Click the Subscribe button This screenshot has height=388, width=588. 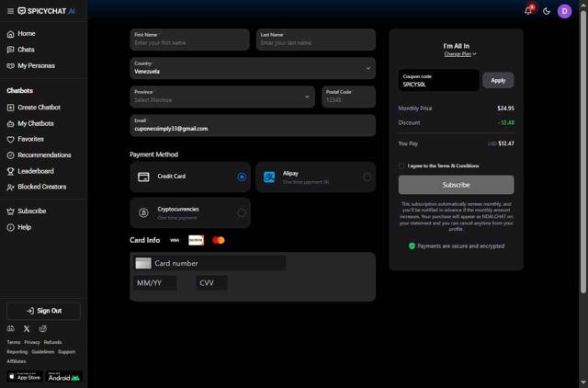(x=456, y=185)
